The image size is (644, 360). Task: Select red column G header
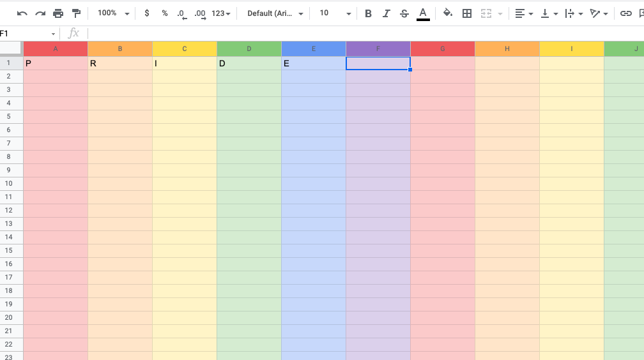tap(442, 49)
